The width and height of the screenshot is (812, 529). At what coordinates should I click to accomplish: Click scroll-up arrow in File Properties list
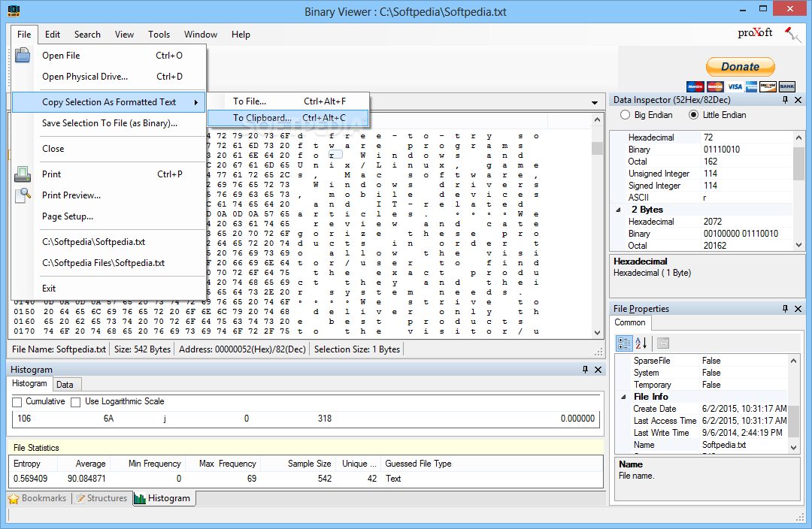click(x=793, y=361)
